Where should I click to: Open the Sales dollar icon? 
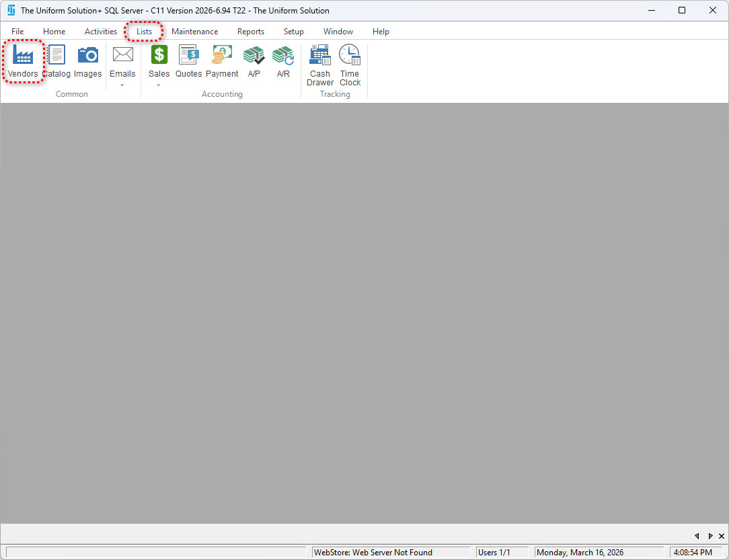159,56
